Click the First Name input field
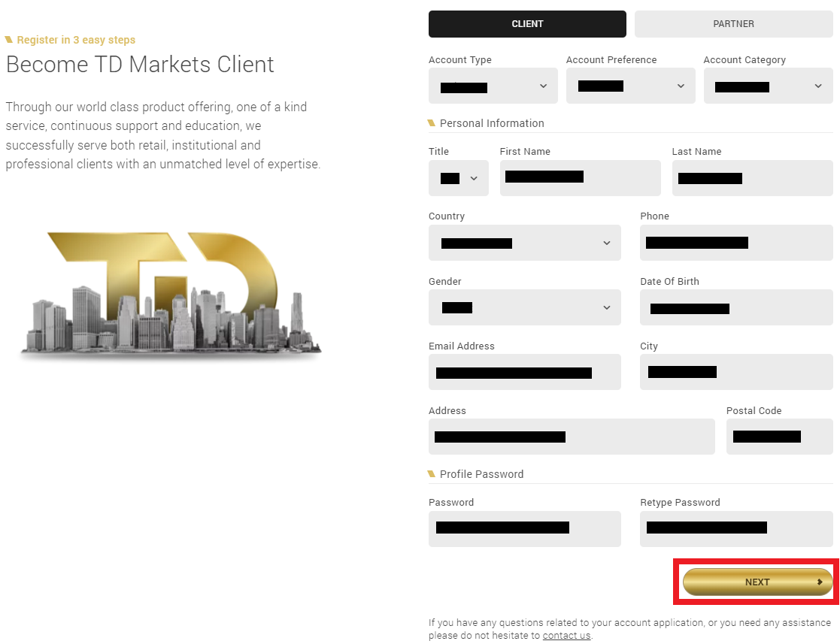Viewport: 840px width, 644px height. (580, 178)
